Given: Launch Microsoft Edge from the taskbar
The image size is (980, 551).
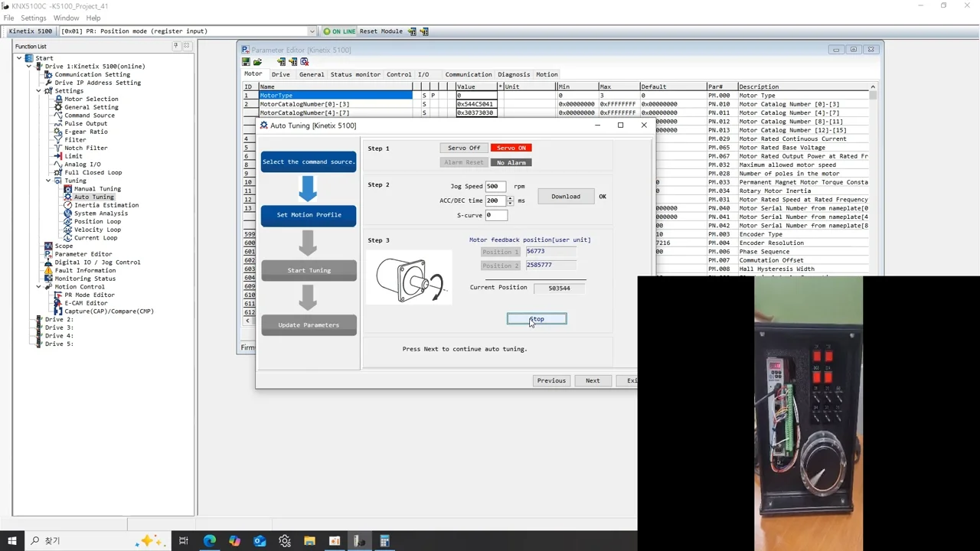Looking at the screenshot, I should click(x=209, y=541).
